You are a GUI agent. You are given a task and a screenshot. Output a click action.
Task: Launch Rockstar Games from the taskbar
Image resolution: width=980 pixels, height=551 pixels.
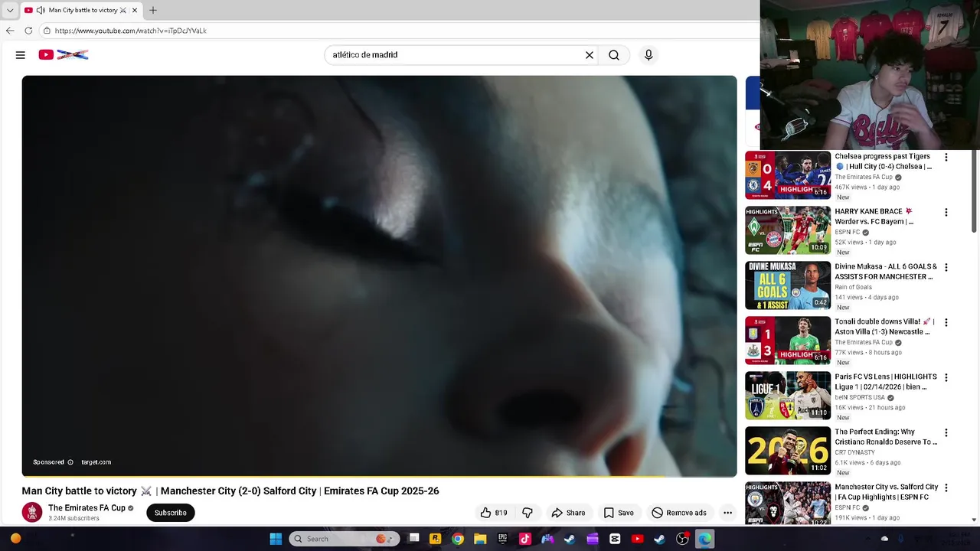click(x=436, y=539)
